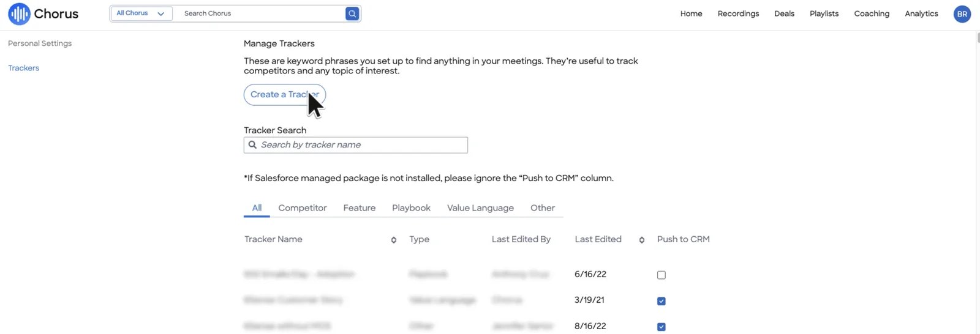Open Playlists page
Viewport: 980px width, 334px height.
tap(824, 13)
